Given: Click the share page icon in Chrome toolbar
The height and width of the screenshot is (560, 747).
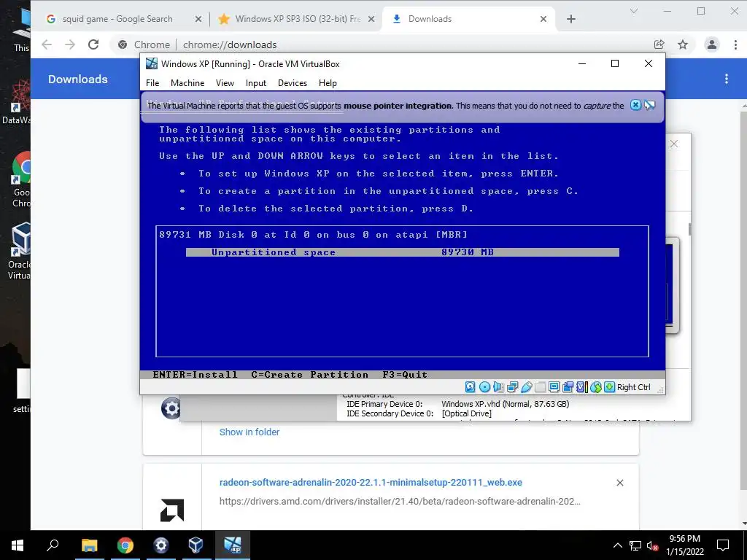Looking at the screenshot, I should (659, 44).
